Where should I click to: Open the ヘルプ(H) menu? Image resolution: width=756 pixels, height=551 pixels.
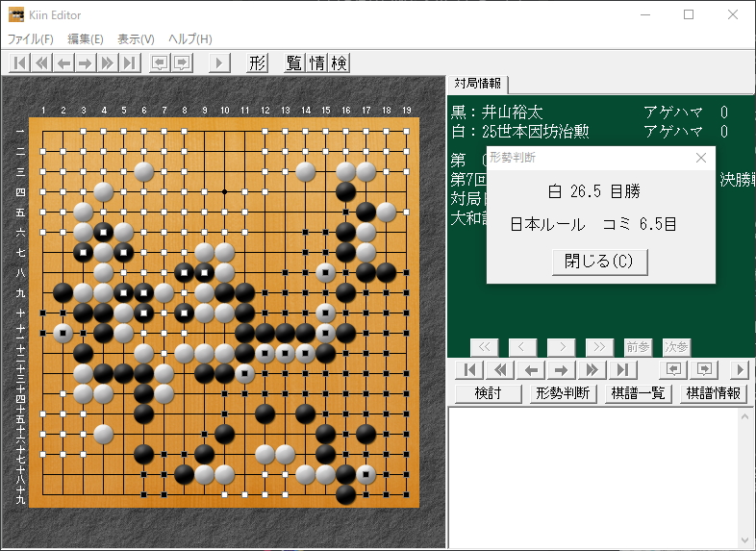click(x=190, y=39)
